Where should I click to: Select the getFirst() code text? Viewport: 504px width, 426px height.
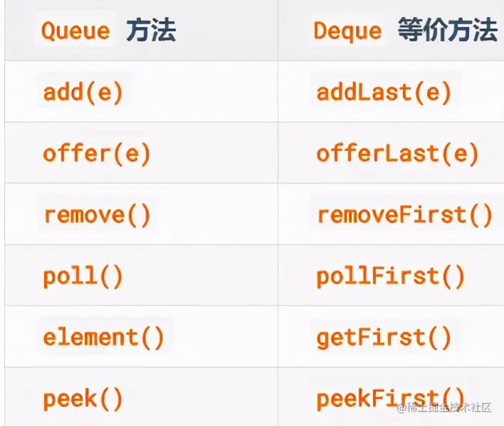(x=383, y=337)
